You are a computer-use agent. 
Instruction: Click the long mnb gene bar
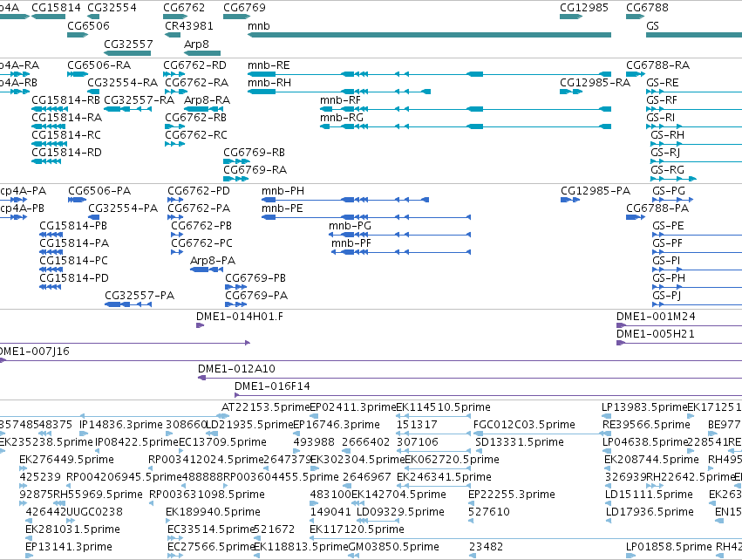[429, 35]
